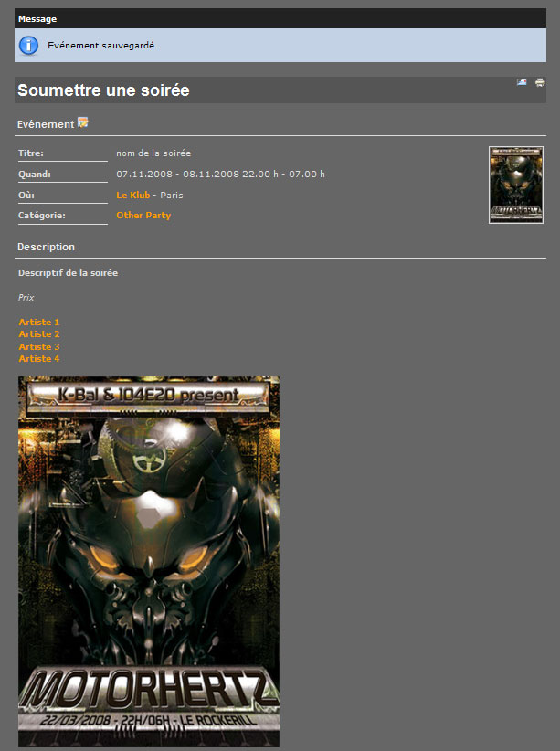Click the 'Soumettre une soirée' heading
The height and width of the screenshot is (751, 560).
click(103, 90)
